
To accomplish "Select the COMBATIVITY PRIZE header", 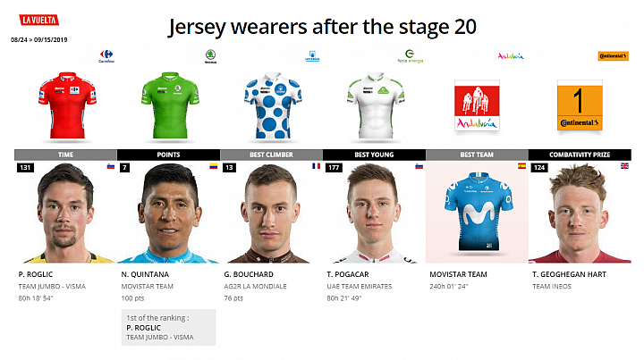I will tap(580, 155).
